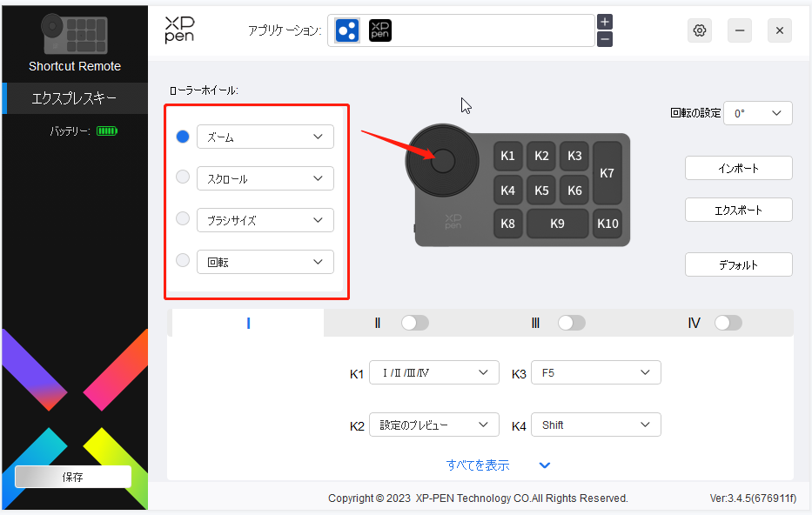This screenshot has width=812, height=515.
Task: Remove selected application with the minus icon
Action: pyautogui.click(x=604, y=39)
